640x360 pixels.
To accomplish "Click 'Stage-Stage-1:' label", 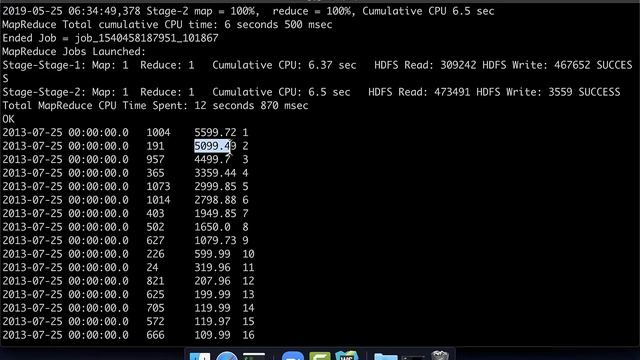I will click(44, 65).
